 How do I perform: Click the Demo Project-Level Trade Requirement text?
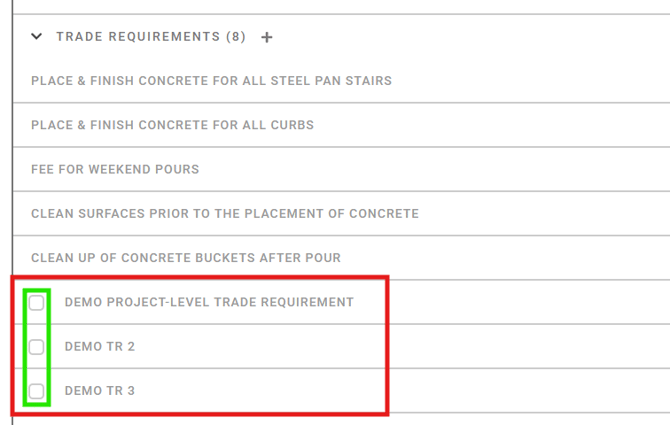(x=209, y=302)
